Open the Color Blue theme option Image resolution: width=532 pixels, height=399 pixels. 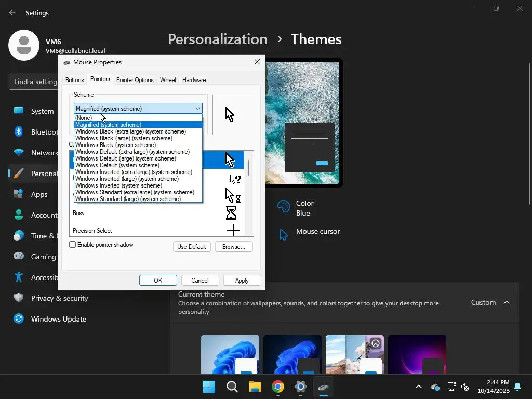tap(296, 208)
